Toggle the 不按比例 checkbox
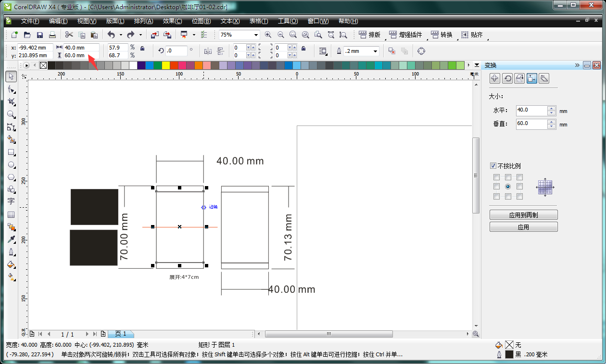The image size is (606, 364). click(493, 166)
